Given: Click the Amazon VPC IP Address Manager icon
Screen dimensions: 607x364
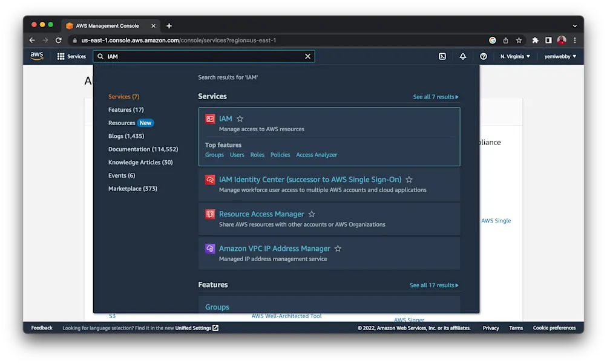Looking at the screenshot, I should [210, 249].
